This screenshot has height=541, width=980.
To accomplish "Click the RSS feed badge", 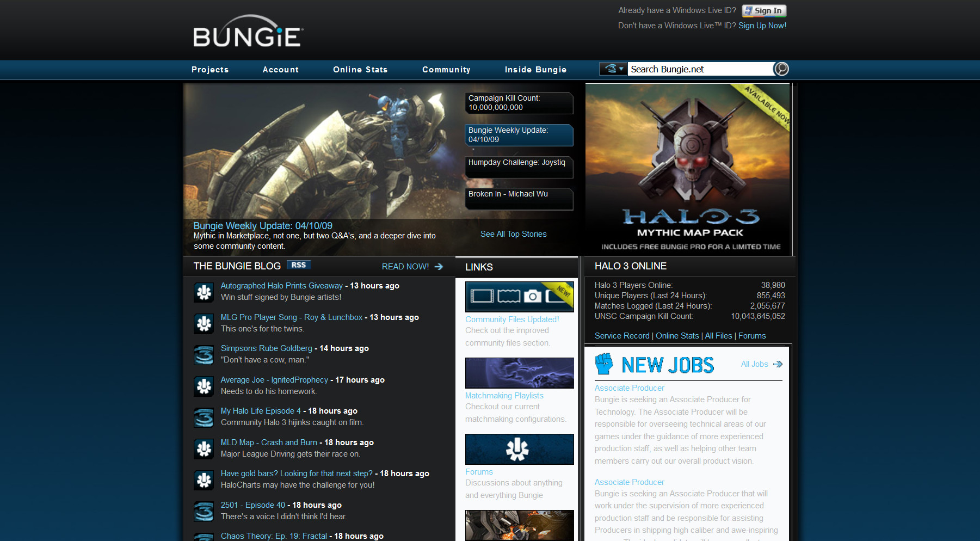I will [298, 265].
